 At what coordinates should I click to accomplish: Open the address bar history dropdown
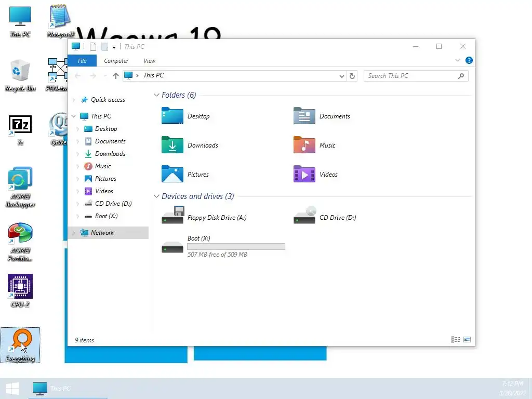(x=342, y=76)
